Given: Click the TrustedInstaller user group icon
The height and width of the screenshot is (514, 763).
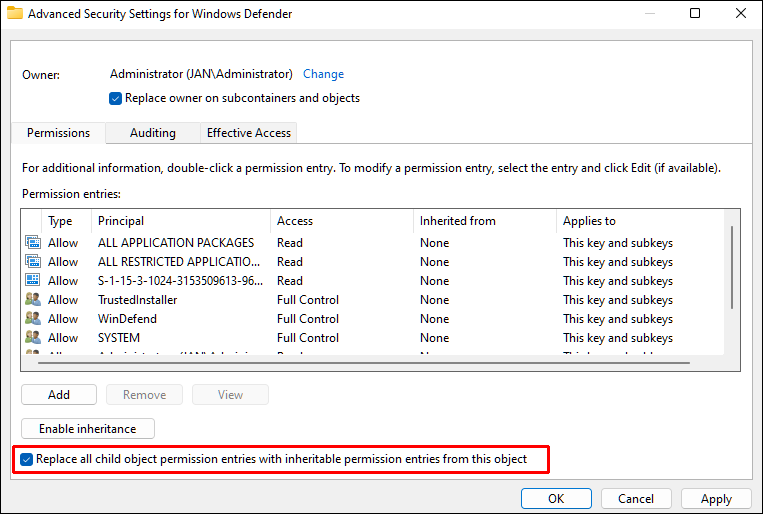Looking at the screenshot, I should [32, 300].
